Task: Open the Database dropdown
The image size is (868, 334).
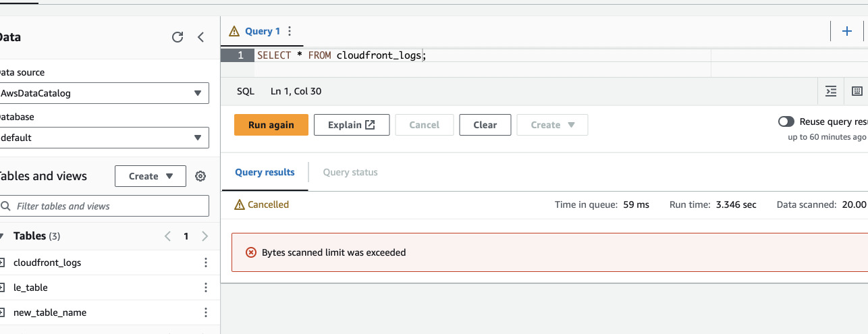Action: (x=104, y=138)
